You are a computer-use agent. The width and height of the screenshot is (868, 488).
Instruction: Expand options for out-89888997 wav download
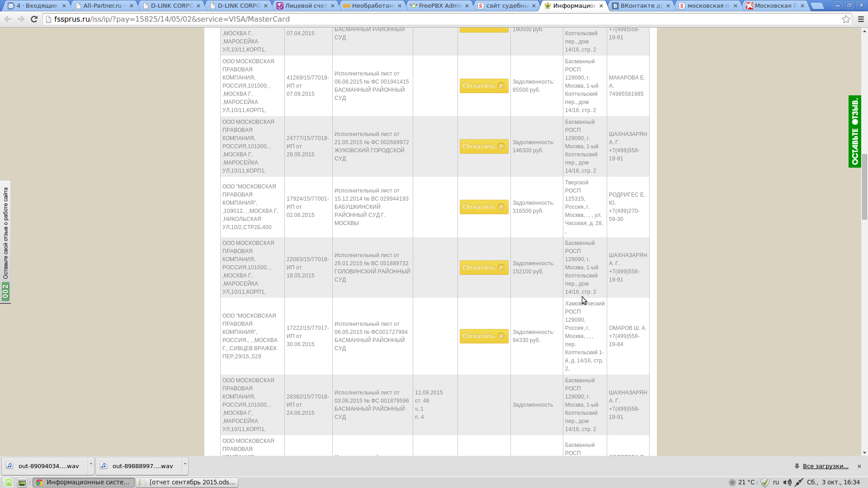pyautogui.click(x=185, y=465)
